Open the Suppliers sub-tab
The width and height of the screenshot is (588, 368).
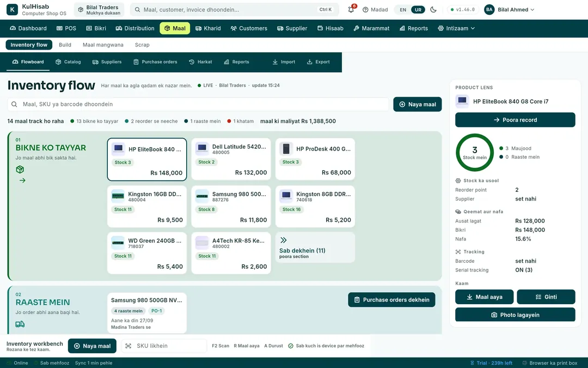107,62
